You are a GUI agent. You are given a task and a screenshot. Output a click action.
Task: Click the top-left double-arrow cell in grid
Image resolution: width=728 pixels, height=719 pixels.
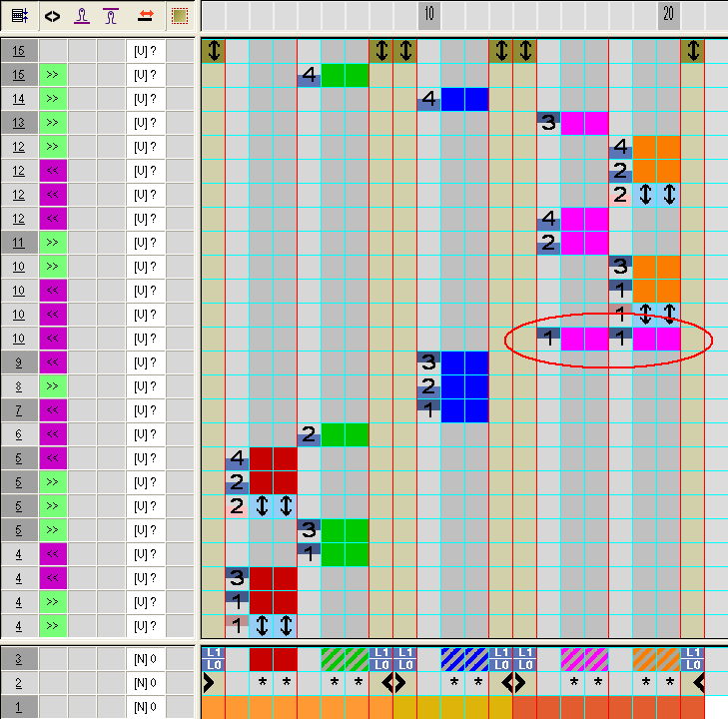coord(213,51)
